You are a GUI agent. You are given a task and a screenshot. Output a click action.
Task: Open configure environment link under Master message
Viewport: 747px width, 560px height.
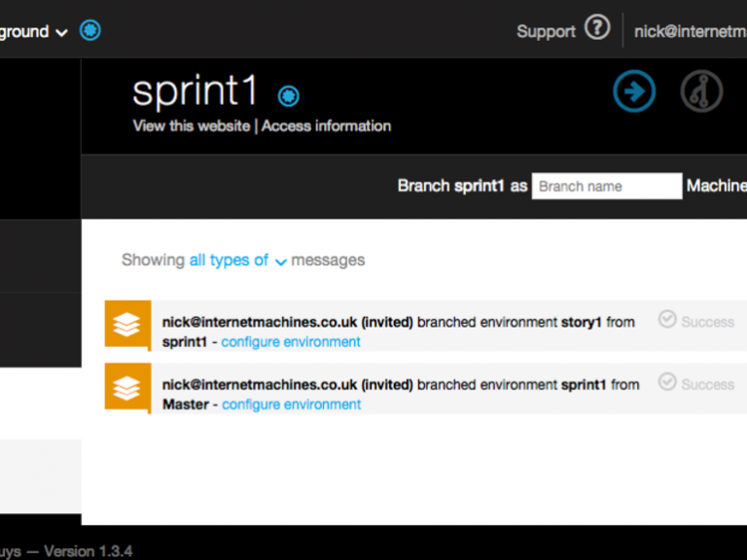291,404
